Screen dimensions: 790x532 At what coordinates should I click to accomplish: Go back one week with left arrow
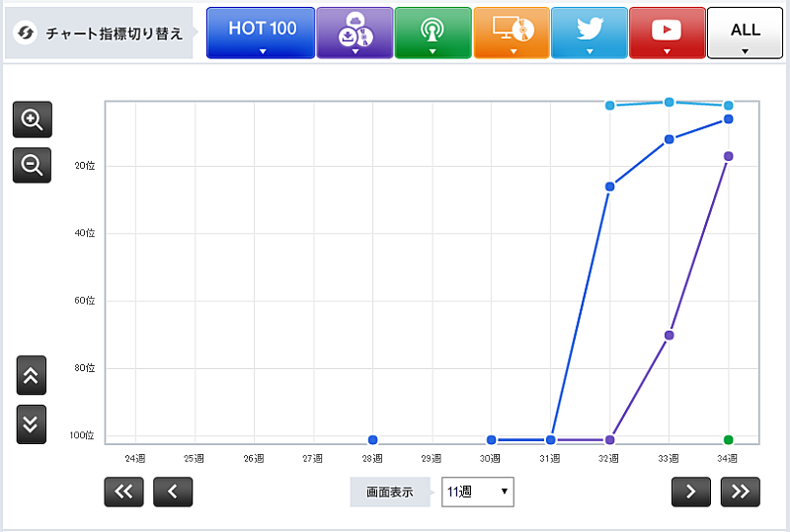pyautogui.click(x=173, y=492)
